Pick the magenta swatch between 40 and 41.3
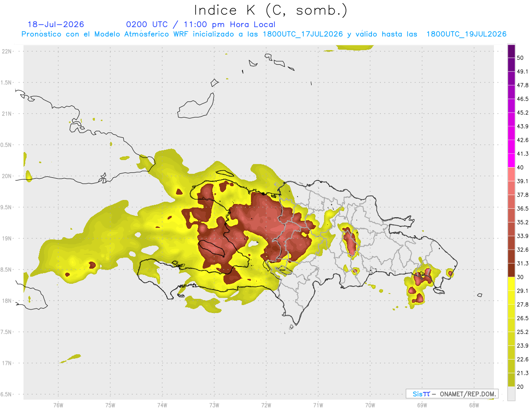The width and height of the screenshot is (532, 411). (x=511, y=160)
